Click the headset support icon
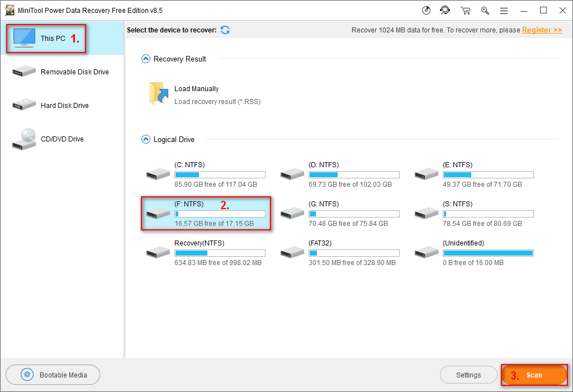 pyautogui.click(x=445, y=10)
